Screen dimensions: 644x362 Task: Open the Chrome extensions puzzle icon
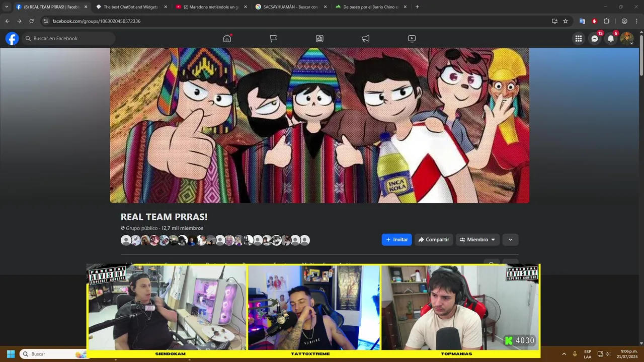click(x=606, y=21)
